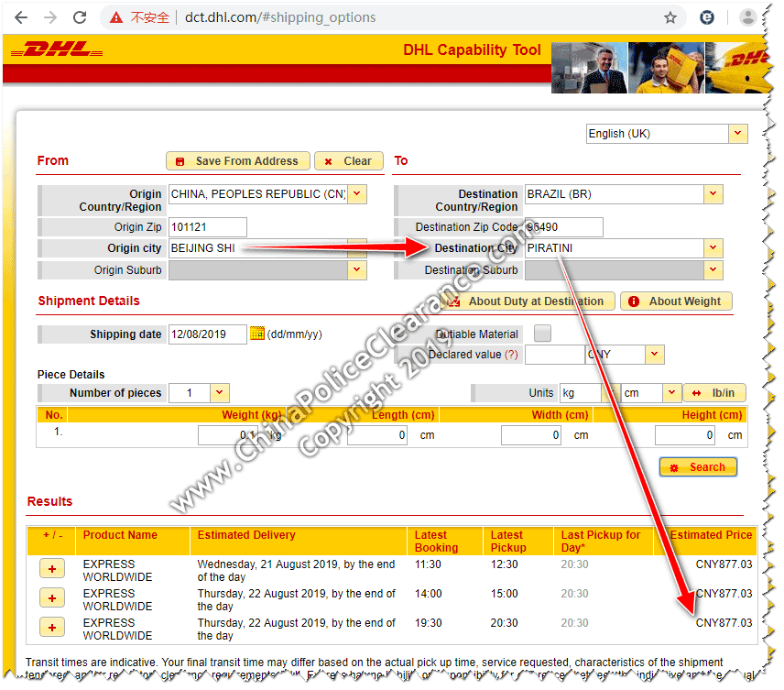
Task: Open Origin Suburb dropdown
Action: [357, 270]
